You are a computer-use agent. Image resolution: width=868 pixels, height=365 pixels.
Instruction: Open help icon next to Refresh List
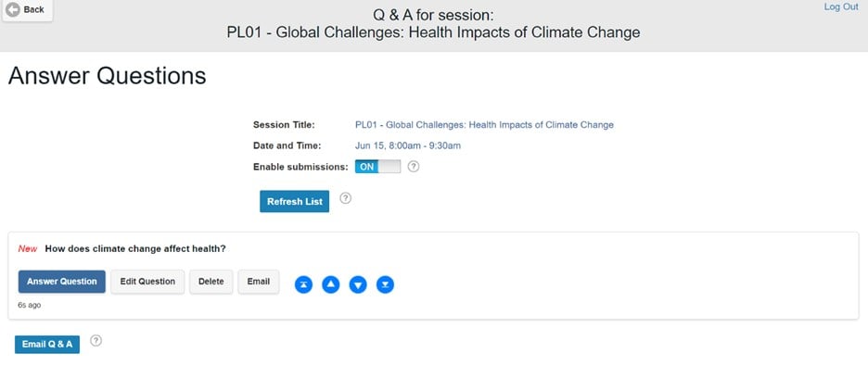click(345, 198)
